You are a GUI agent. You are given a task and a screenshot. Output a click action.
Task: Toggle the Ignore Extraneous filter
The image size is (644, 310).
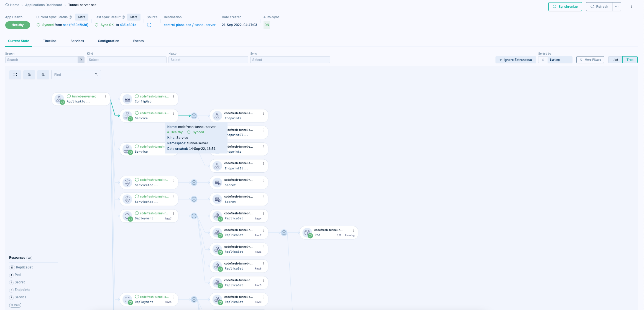[x=515, y=60]
